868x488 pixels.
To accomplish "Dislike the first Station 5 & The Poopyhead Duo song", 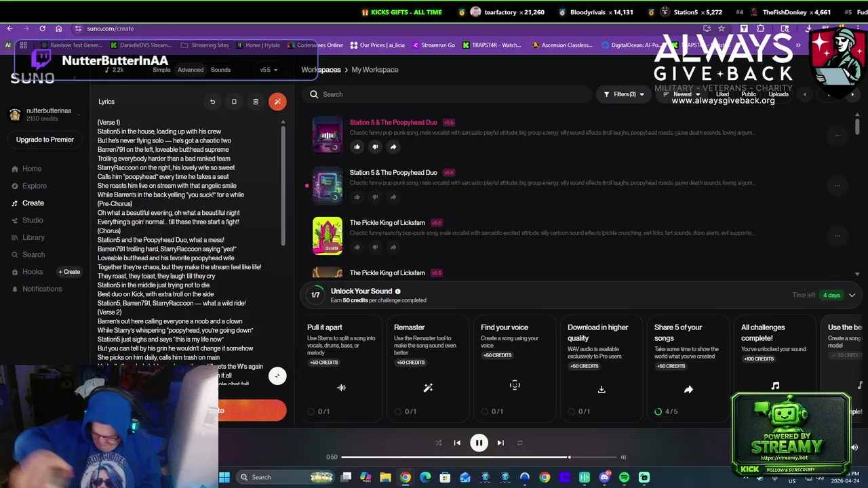I will [375, 146].
